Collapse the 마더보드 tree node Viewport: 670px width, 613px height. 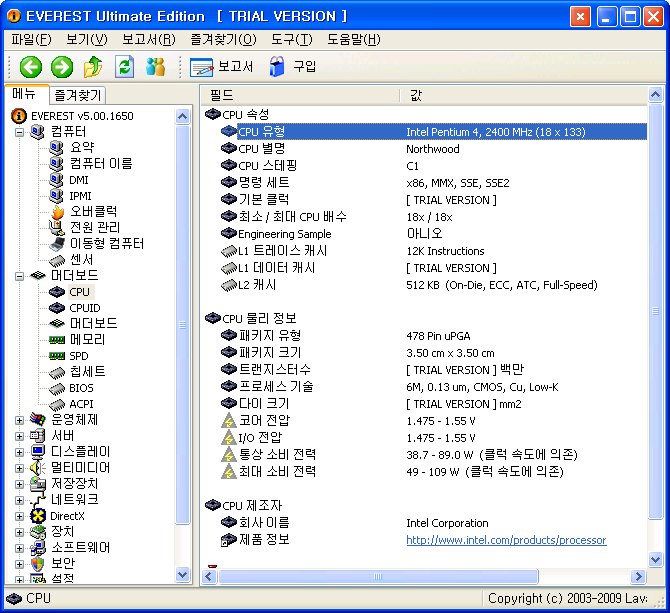(19, 276)
